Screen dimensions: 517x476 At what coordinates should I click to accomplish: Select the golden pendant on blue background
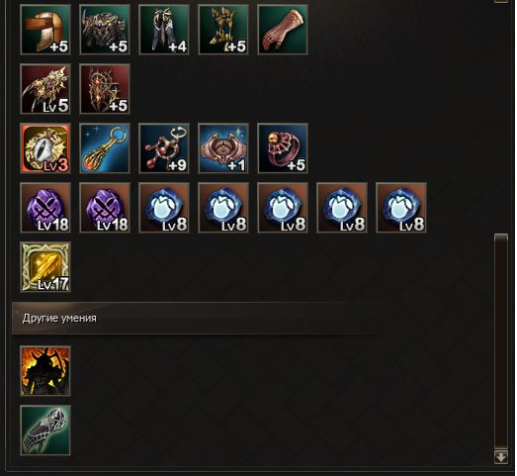[105, 148]
